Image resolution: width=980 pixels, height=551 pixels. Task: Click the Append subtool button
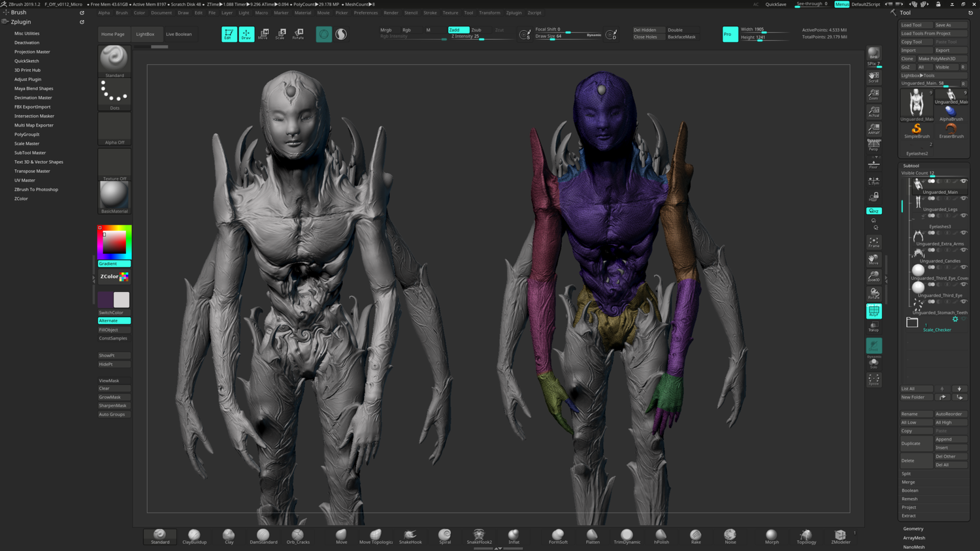click(x=951, y=439)
